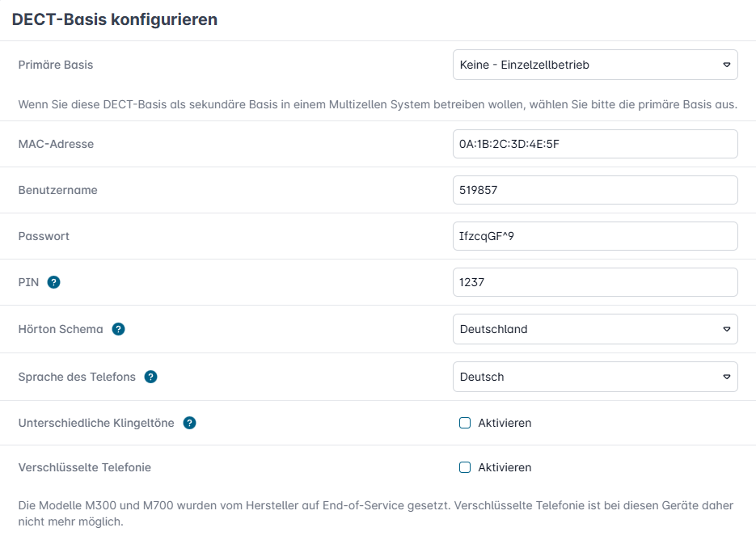
Task: Click the help icon beside Sprache des Telefons
Action: pyautogui.click(x=150, y=377)
